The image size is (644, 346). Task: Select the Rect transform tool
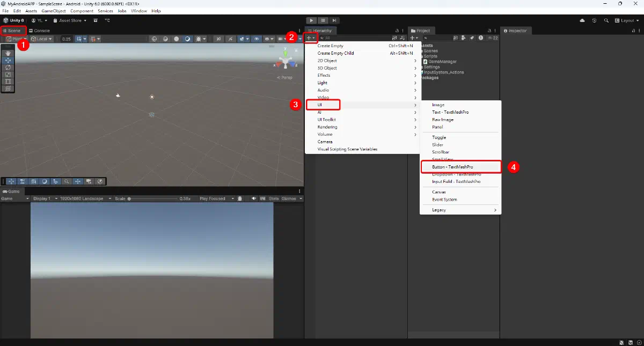point(8,81)
